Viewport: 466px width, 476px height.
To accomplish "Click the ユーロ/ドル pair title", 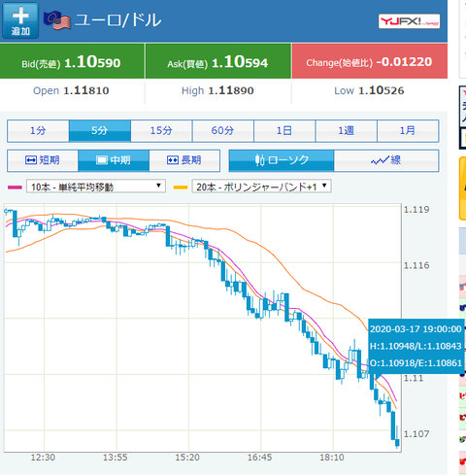I will click(x=117, y=20).
